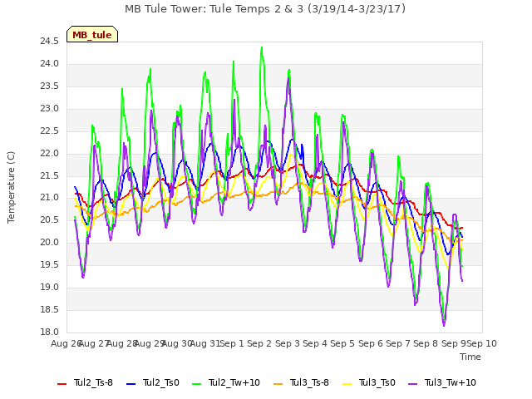
Task: Click the 20.5 y-axis tick label
Action: click(50, 219)
